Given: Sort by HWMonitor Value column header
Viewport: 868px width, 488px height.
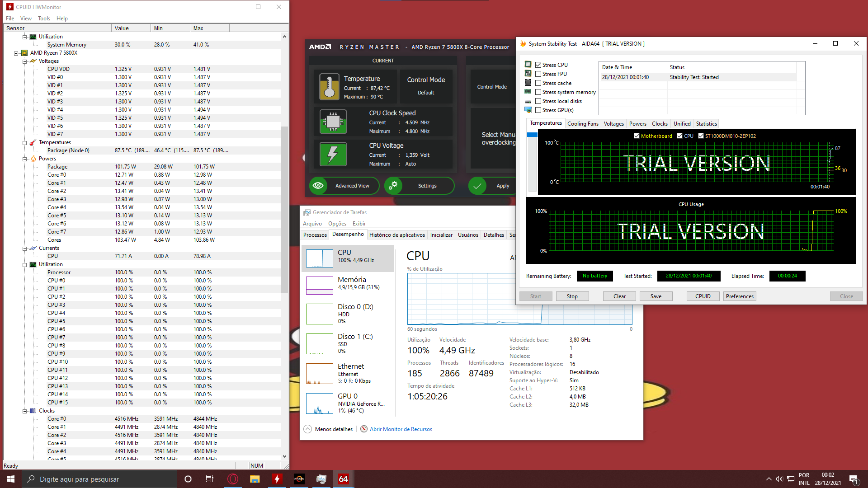Looking at the screenshot, I should tap(131, 28).
